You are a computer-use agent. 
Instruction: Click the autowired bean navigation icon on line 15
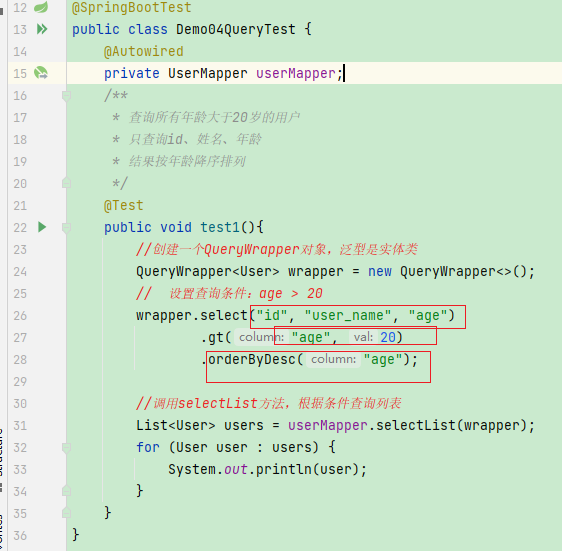tap(41, 73)
